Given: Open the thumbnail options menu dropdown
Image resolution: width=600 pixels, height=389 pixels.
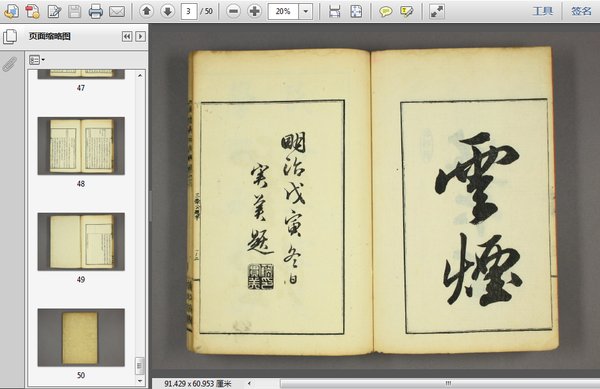Looking at the screenshot, I should (x=37, y=60).
